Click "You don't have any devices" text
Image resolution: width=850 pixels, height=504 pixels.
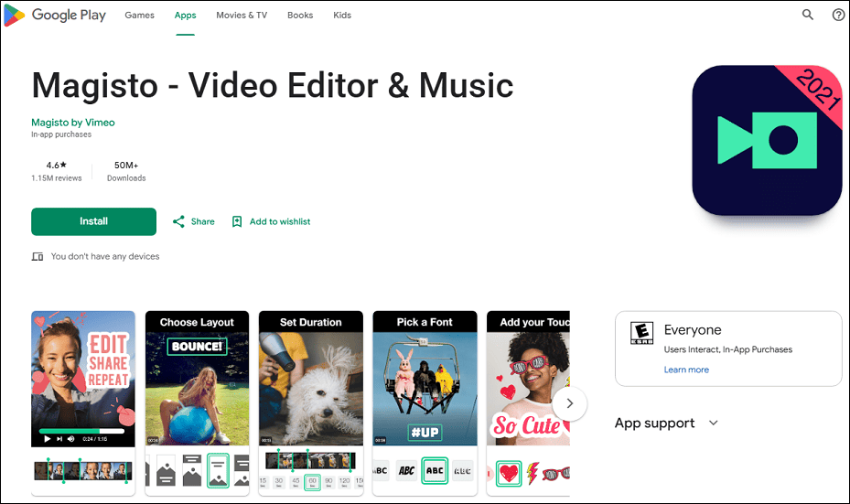[105, 256]
